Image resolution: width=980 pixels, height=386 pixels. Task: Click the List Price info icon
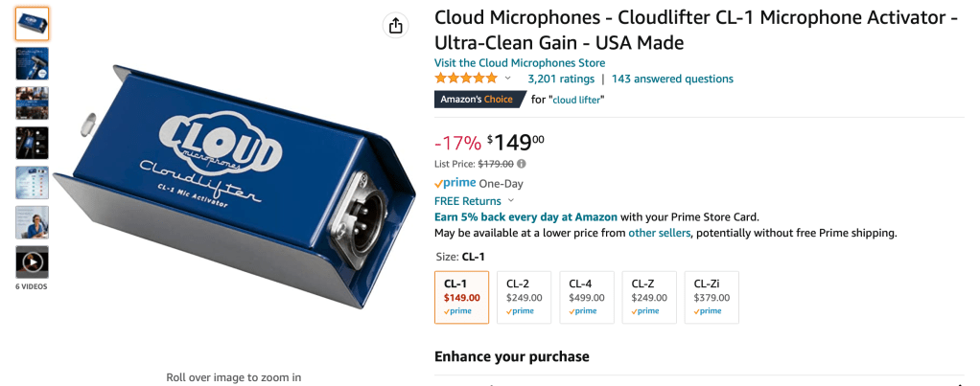coord(522,164)
